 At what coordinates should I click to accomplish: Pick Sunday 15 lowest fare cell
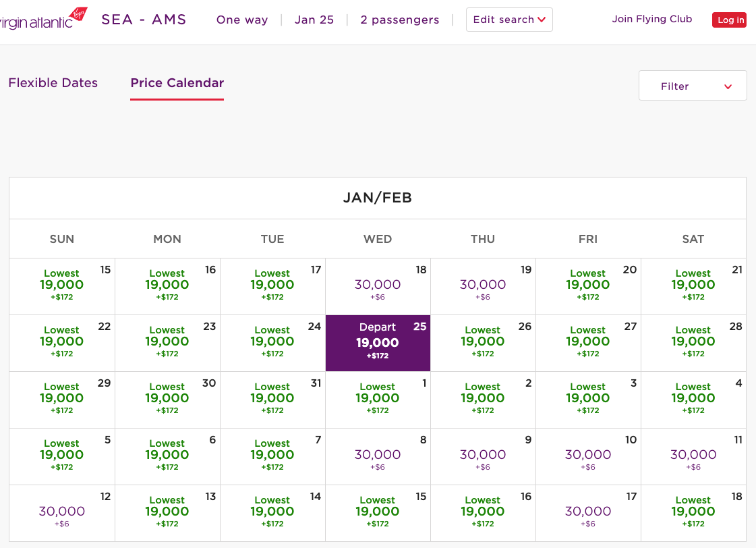(x=61, y=286)
